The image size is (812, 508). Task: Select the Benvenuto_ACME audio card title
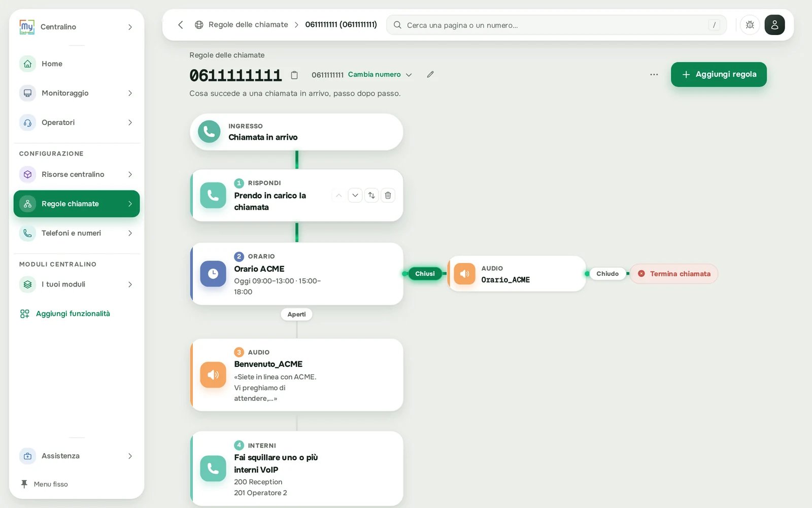(268, 364)
